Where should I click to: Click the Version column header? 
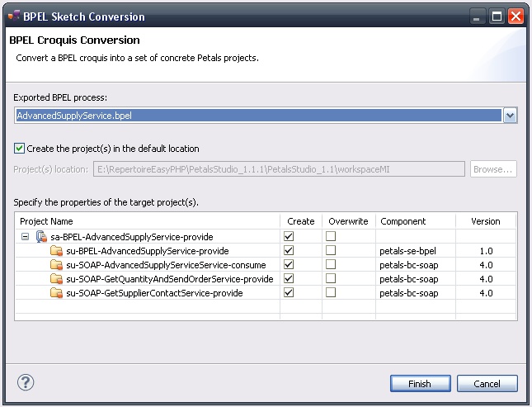pos(485,221)
